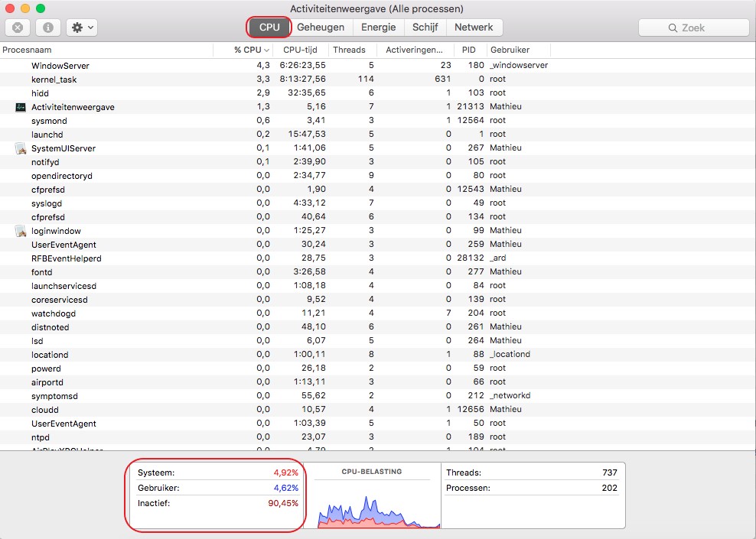The image size is (756, 539).
Task: Open the gear actions dropdown menu
Action: tap(81, 28)
